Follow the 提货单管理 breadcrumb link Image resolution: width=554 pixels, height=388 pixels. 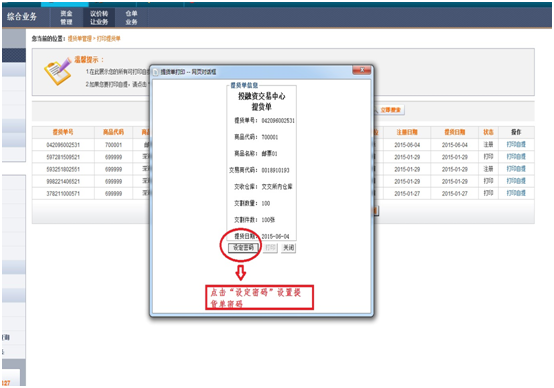pos(79,39)
